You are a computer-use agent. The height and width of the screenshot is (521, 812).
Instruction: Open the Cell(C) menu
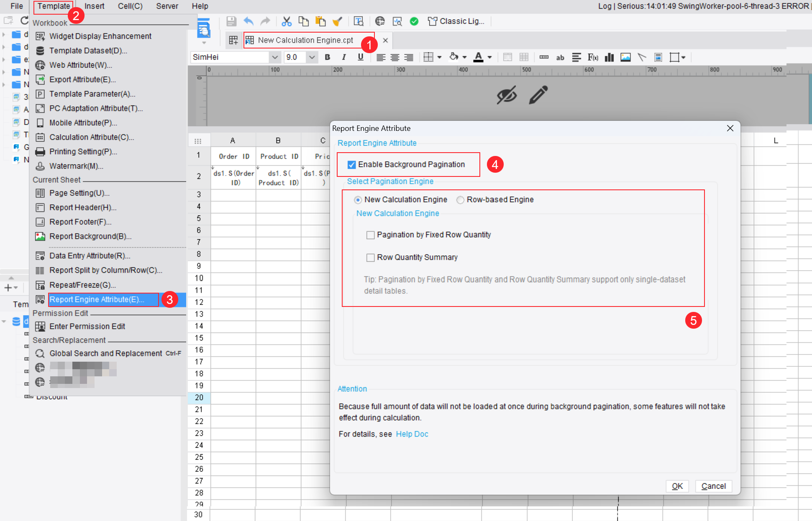[x=130, y=6]
